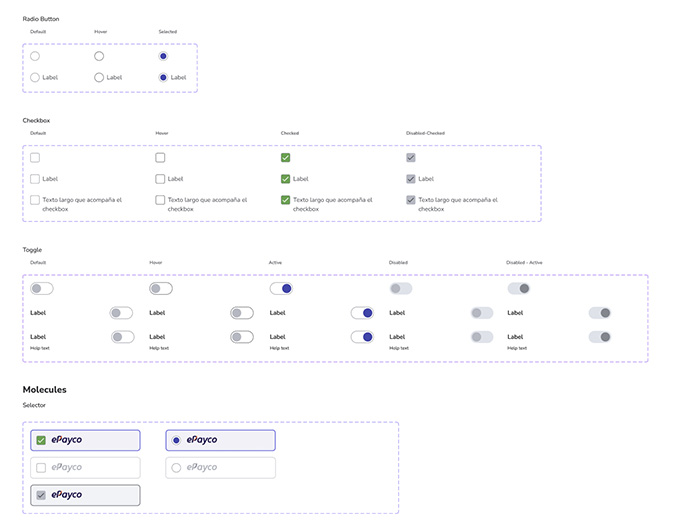Click the gray disabled checked ePayco selector
The image size is (680, 528).
coord(85,495)
